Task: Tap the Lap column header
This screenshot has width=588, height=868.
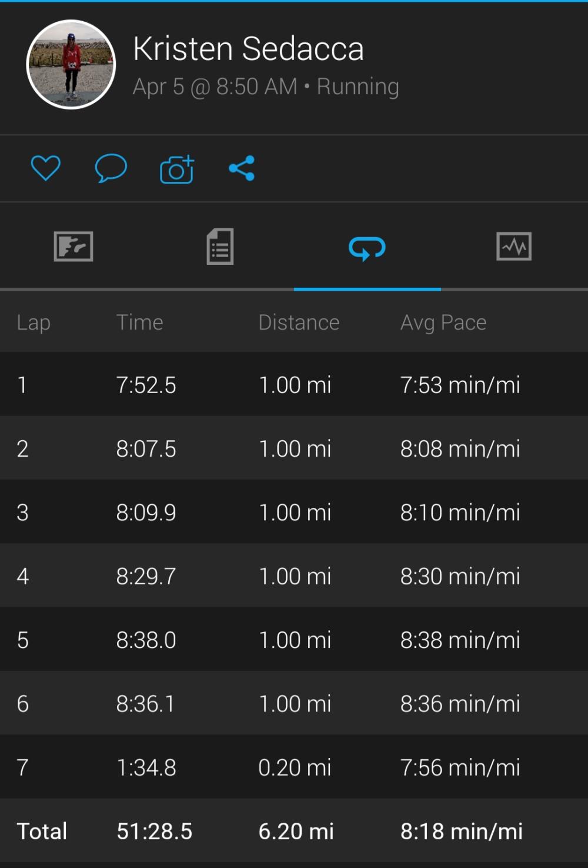Action: (34, 322)
